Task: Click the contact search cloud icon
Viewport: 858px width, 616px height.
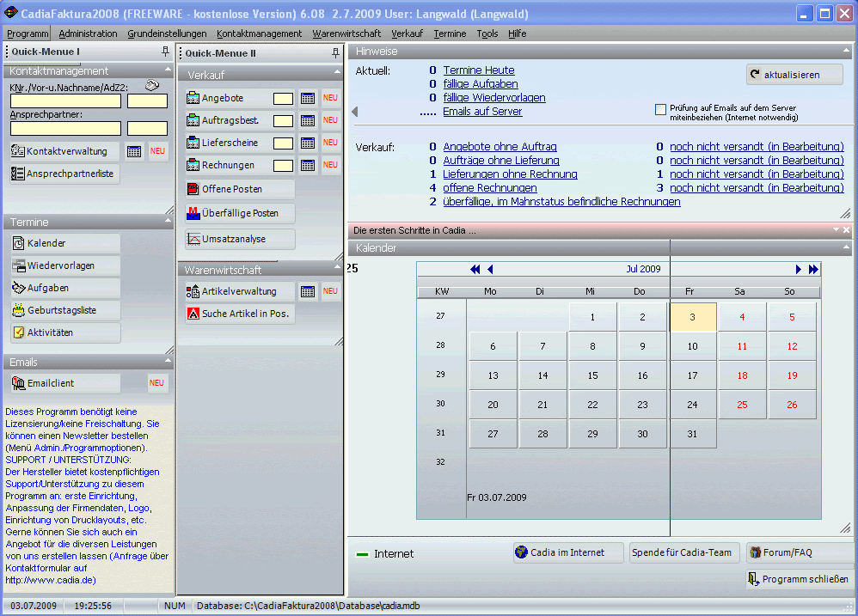Action: [x=153, y=85]
